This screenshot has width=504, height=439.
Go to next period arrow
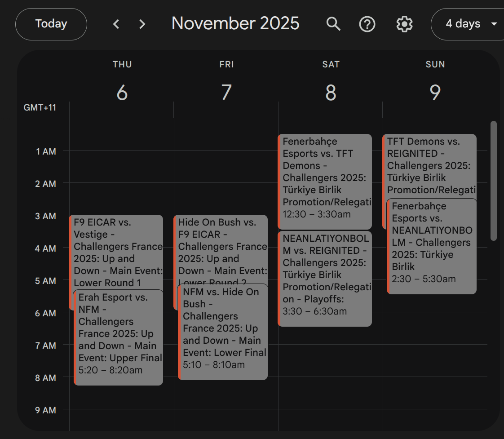142,24
